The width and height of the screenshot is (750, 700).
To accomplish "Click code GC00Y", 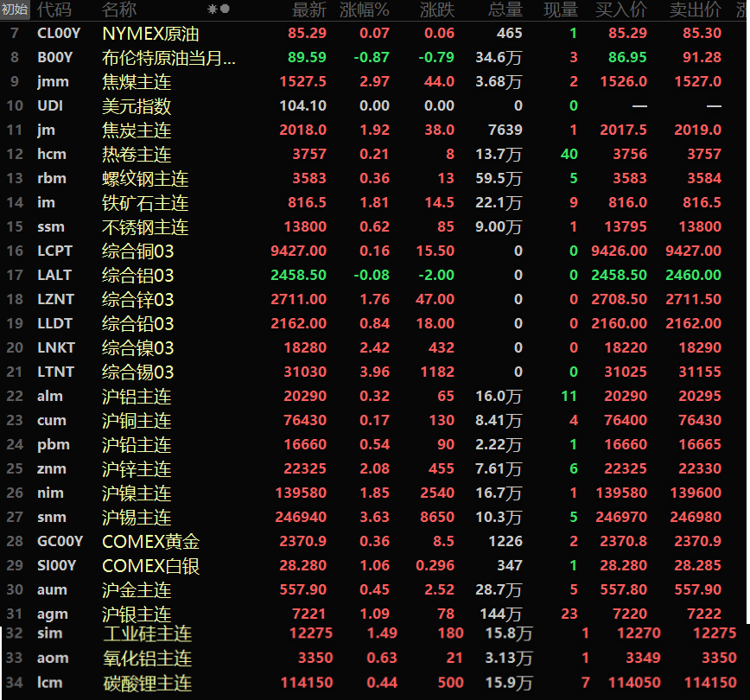I will click(60, 542).
